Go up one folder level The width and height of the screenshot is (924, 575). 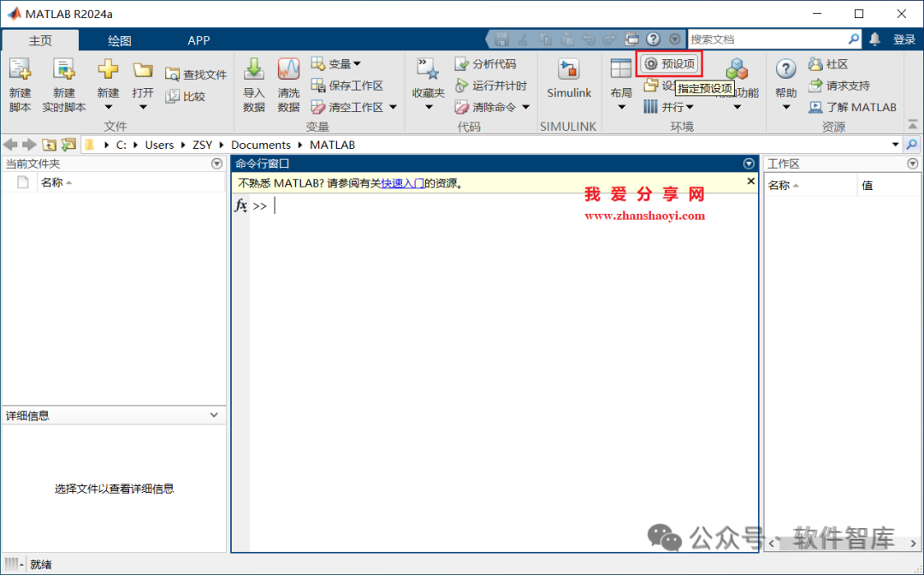click(49, 145)
